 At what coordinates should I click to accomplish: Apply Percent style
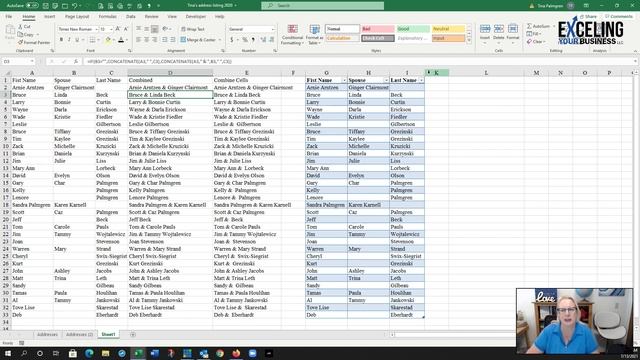point(245,40)
